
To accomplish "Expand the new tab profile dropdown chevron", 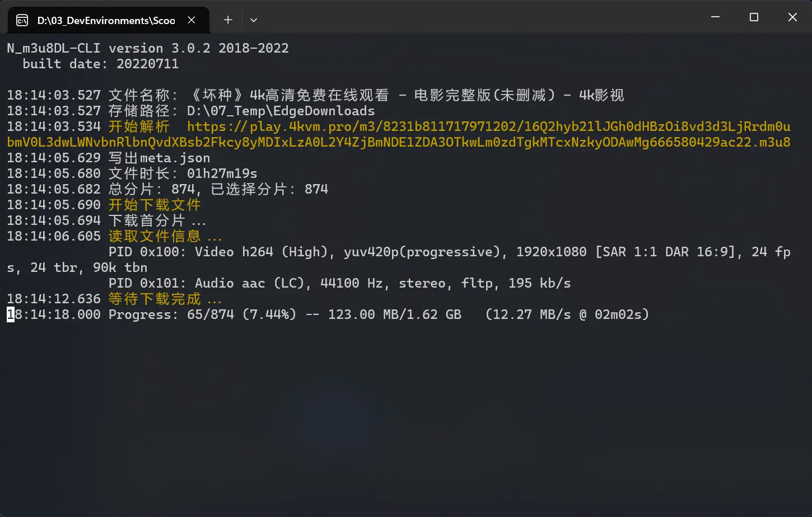I will [x=254, y=20].
